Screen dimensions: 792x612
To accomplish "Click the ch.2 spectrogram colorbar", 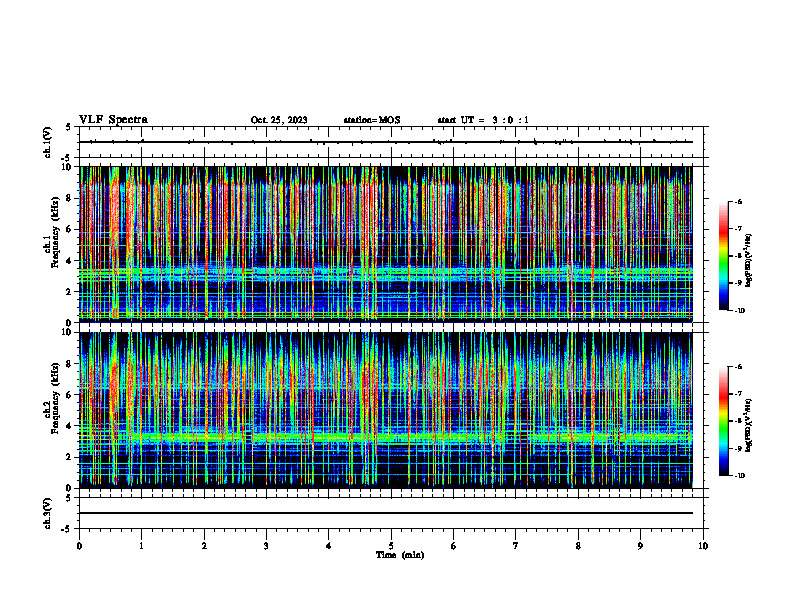I will coord(723,421).
